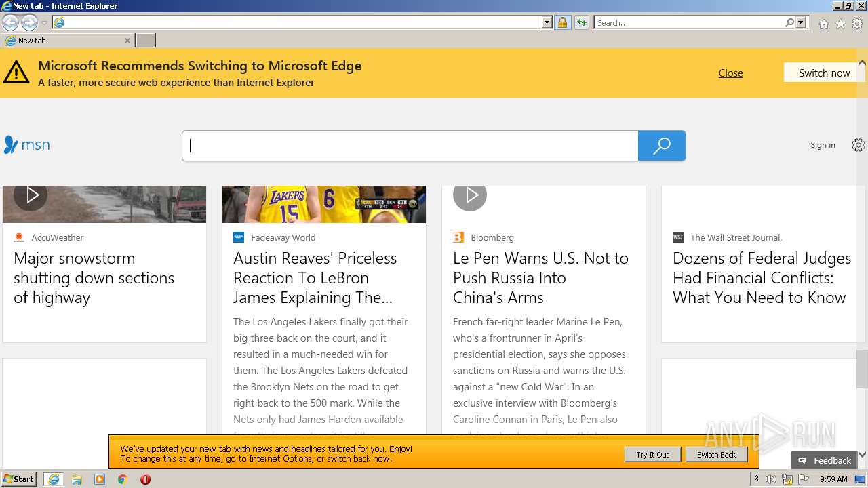Click the Le Pen article summary text

pyautogui.click(x=540, y=375)
